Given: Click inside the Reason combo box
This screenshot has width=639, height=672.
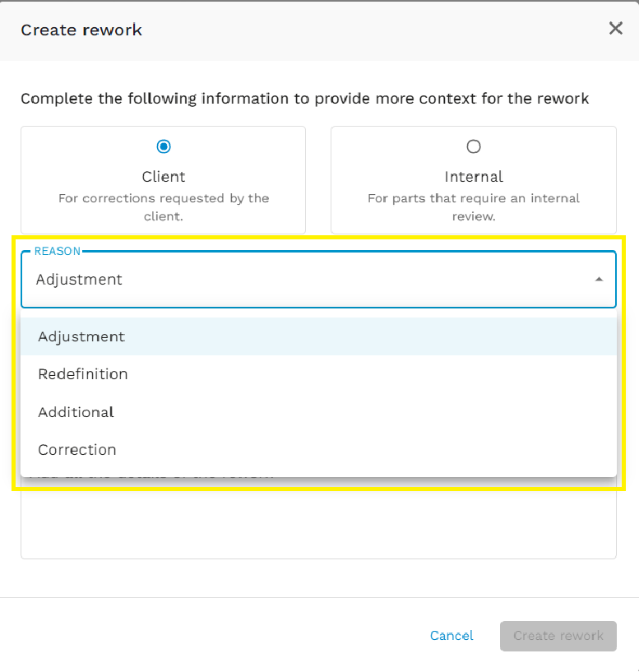Looking at the screenshot, I should point(247,279).
